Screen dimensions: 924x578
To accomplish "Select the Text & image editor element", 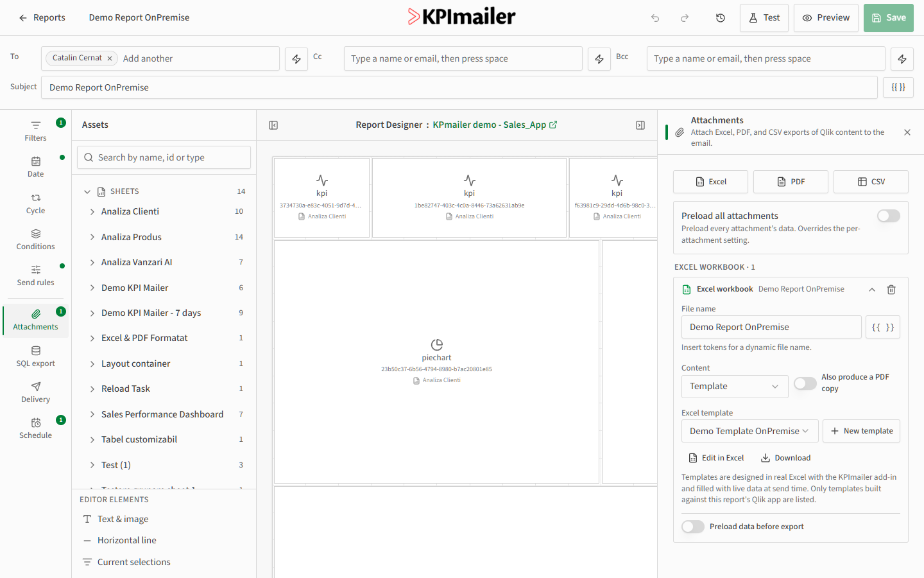I will pyautogui.click(x=123, y=519).
